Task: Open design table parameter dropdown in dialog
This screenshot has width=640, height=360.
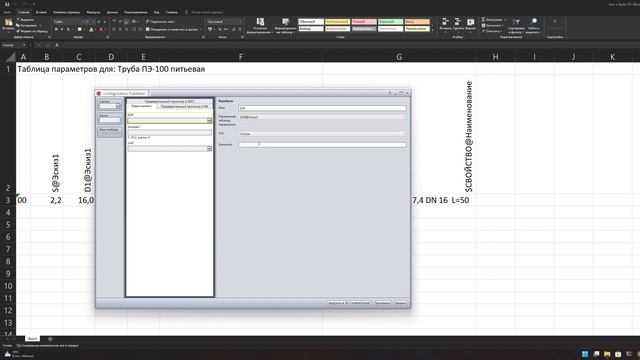Action: tap(322, 117)
